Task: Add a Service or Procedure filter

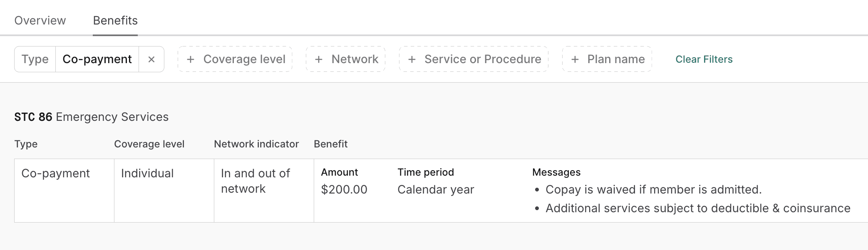Action: tap(474, 59)
